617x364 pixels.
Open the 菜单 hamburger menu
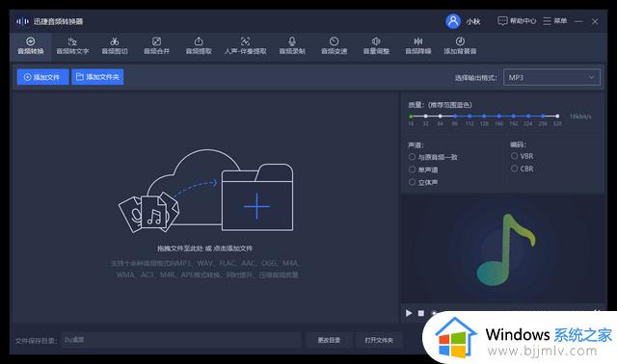(555, 21)
